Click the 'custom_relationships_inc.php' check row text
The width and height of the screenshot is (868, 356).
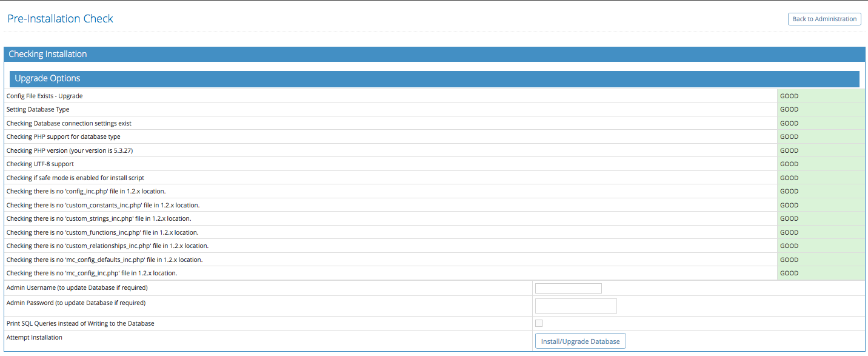(107, 246)
